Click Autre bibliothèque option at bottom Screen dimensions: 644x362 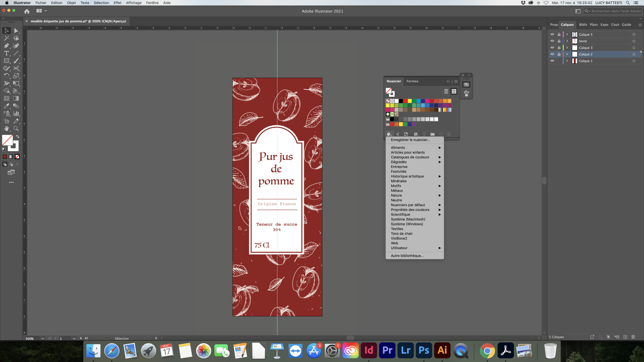click(x=407, y=255)
